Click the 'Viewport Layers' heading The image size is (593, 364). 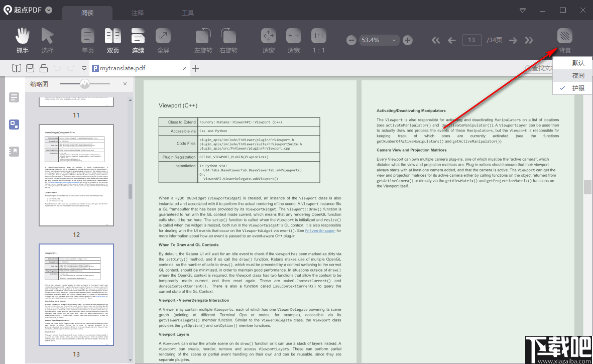174,334
